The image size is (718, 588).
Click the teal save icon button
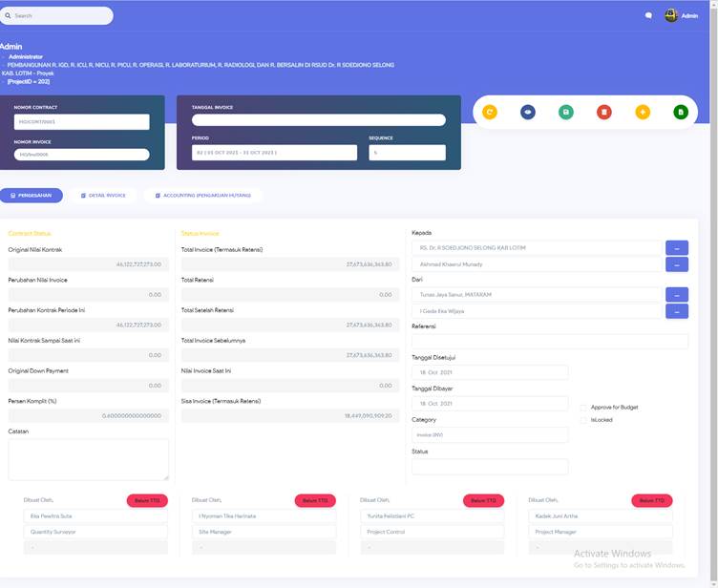pos(566,112)
